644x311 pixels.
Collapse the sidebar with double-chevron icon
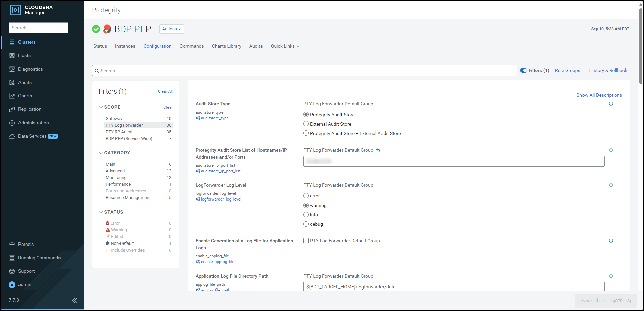click(75, 300)
